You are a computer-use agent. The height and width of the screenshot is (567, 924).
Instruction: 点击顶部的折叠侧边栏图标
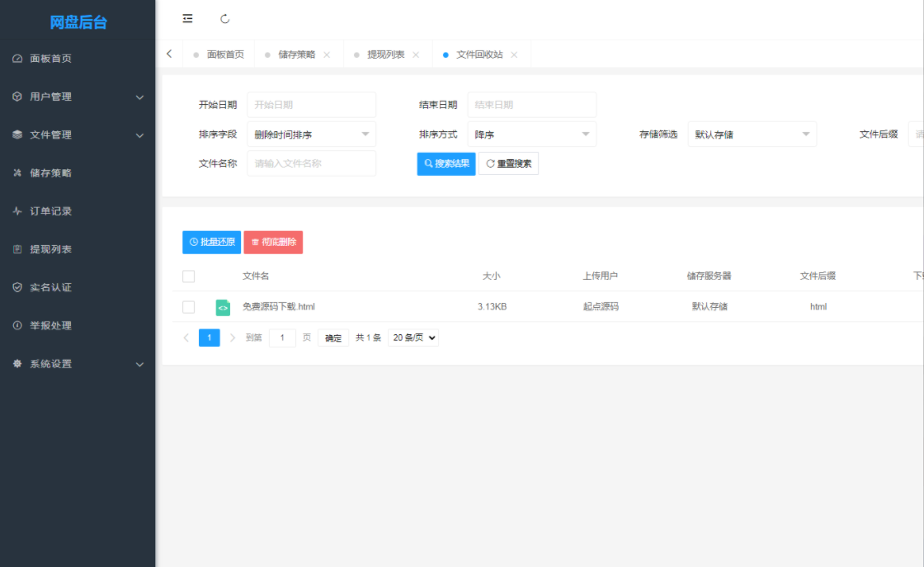(x=187, y=18)
